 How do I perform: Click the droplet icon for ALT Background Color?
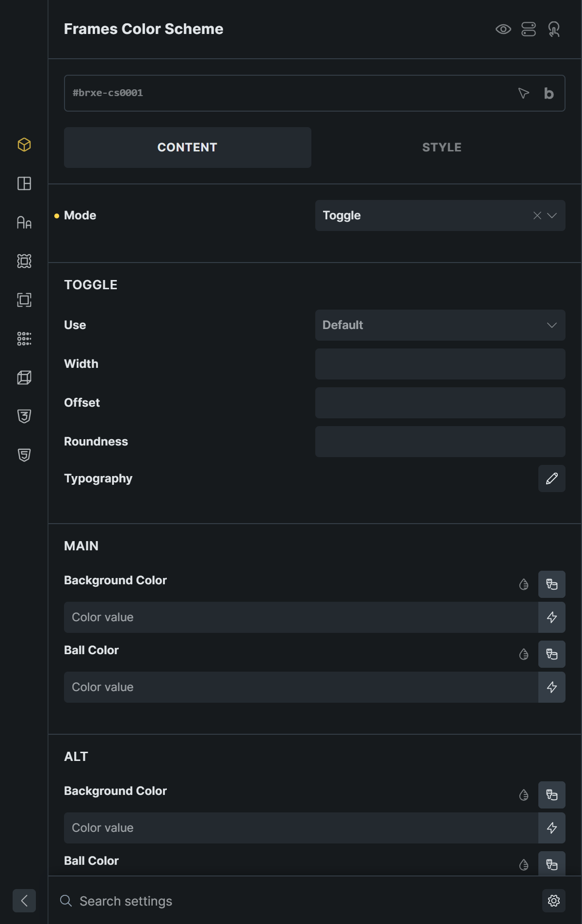pyautogui.click(x=524, y=795)
